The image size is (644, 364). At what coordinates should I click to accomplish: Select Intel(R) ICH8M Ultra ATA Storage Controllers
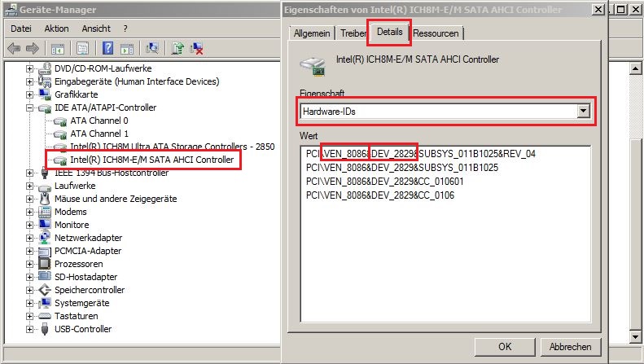pos(172,147)
